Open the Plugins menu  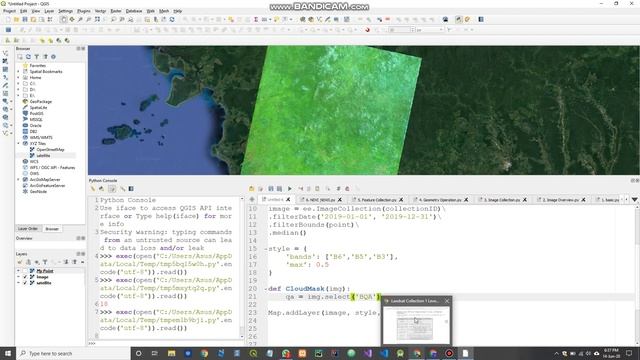84,11
